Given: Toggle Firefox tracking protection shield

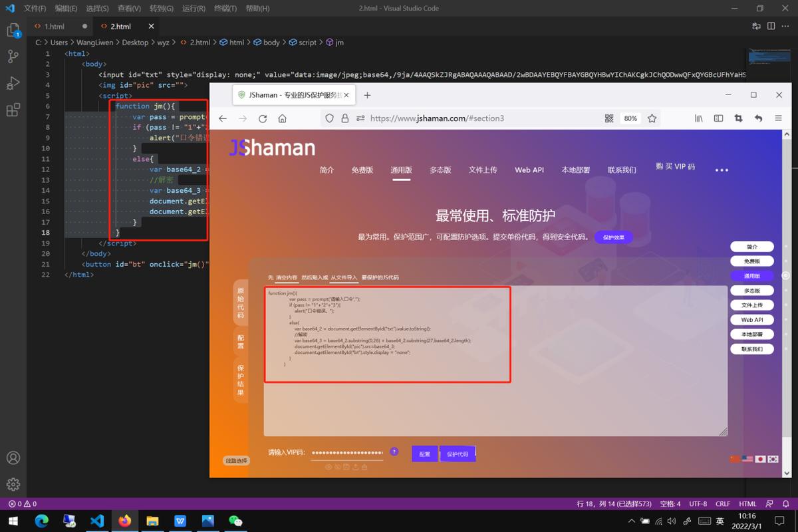Looking at the screenshot, I should [x=329, y=118].
